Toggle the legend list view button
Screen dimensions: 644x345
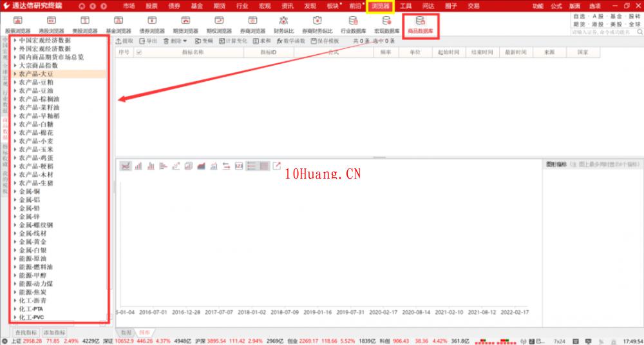click(251, 166)
